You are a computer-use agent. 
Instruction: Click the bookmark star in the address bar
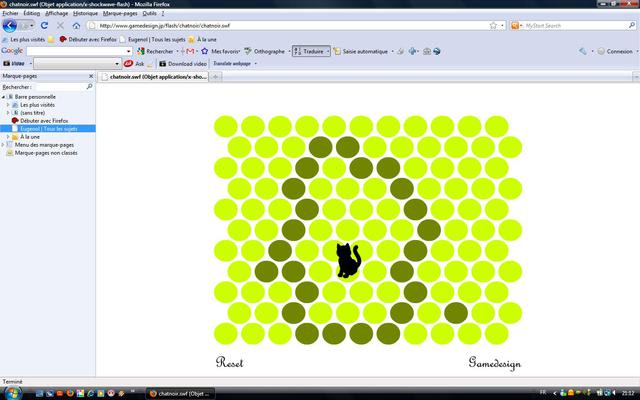pyautogui.click(x=493, y=25)
